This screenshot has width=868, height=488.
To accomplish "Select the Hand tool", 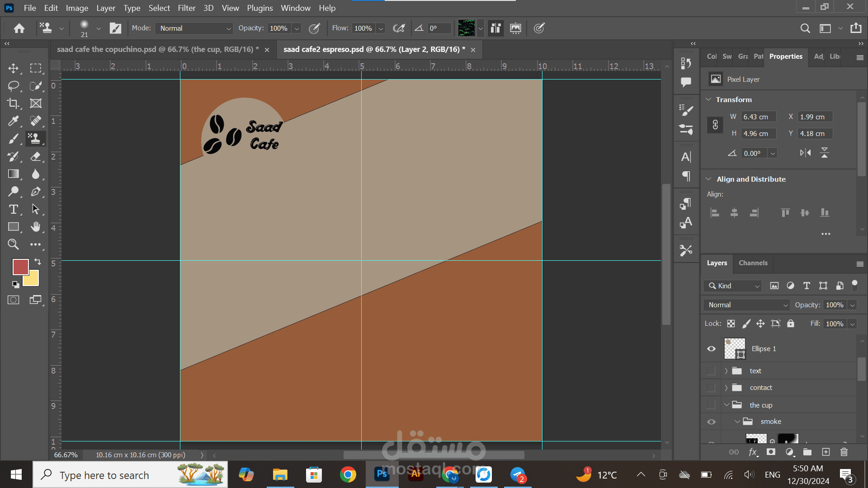I will tap(36, 227).
